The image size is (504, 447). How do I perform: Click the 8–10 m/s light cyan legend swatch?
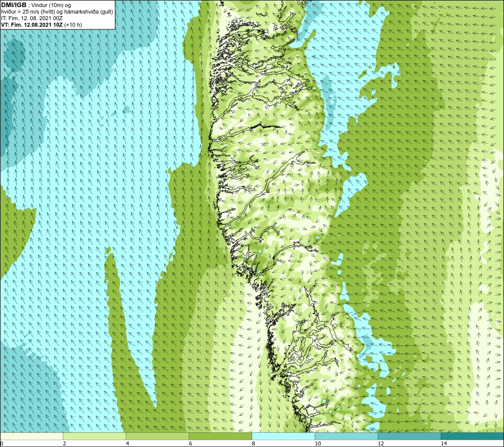pyautogui.click(x=283, y=436)
